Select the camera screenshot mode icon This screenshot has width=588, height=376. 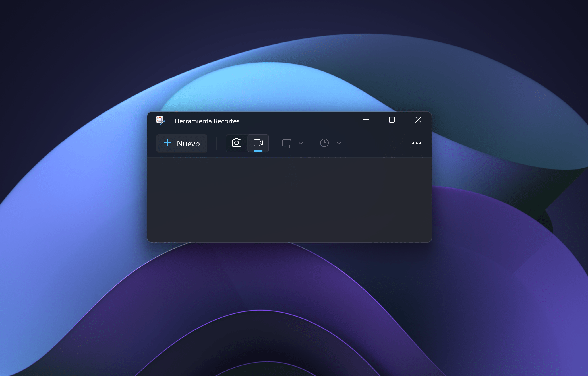point(236,143)
